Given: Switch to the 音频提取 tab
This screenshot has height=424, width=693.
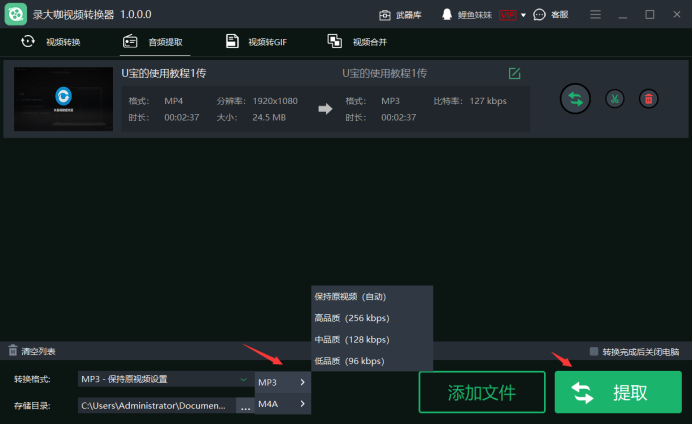Looking at the screenshot, I should (x=153, y=42).
